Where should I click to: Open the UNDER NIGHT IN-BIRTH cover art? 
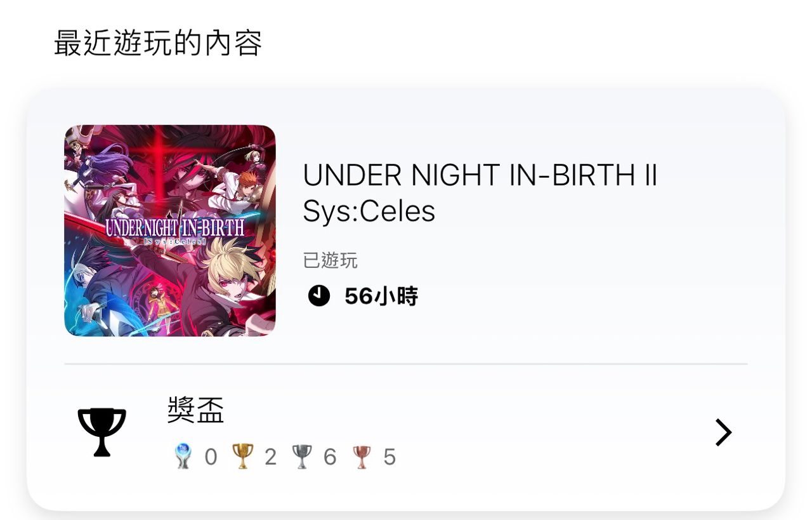170,230
